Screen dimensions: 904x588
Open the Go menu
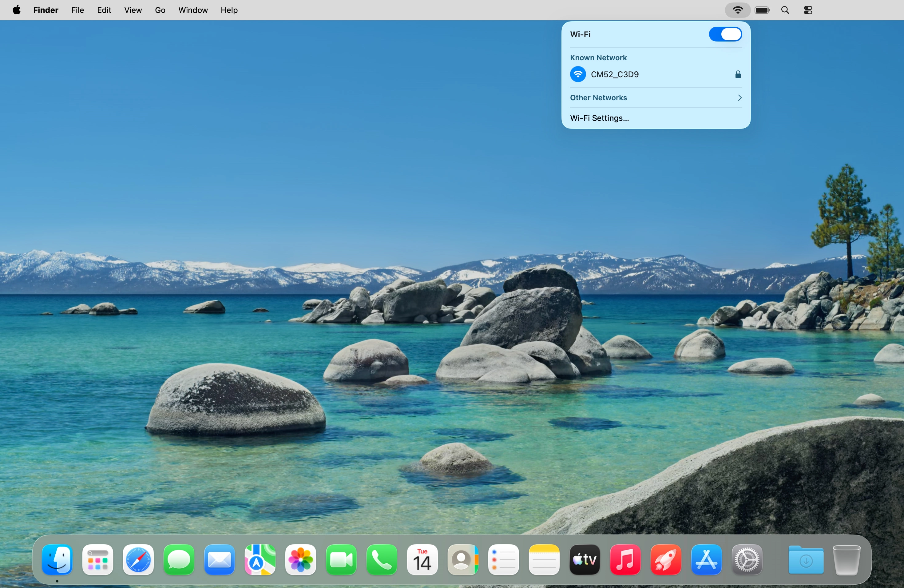[x=160, y=10]
